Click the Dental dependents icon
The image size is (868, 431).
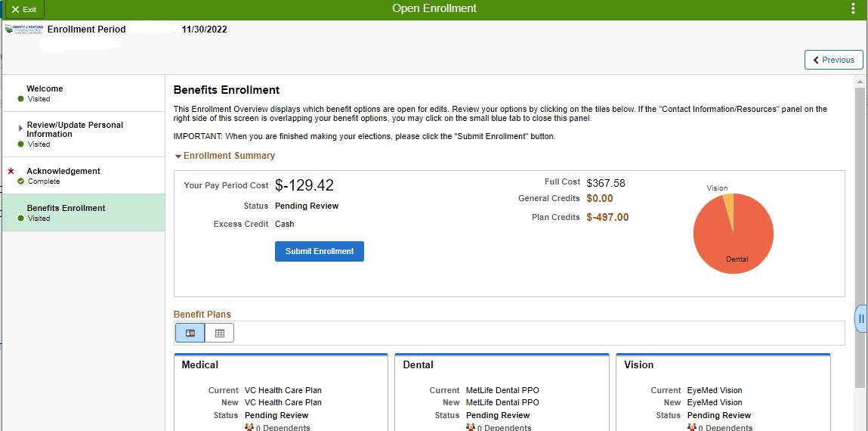pos(471,427)
